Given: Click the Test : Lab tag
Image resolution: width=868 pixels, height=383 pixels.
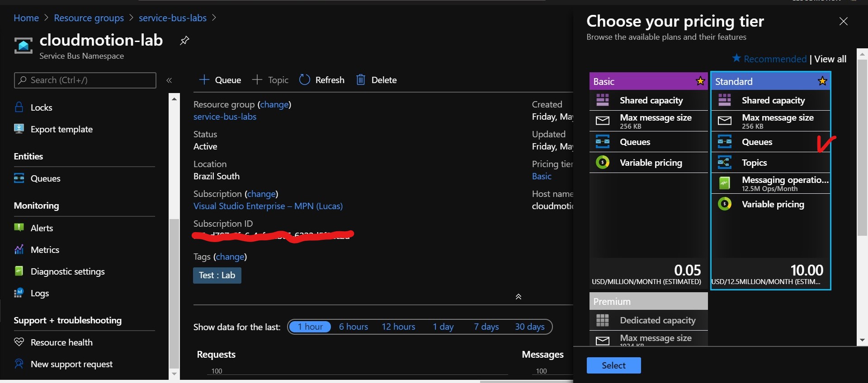Looking at the screenshot, I should point(217,276).
